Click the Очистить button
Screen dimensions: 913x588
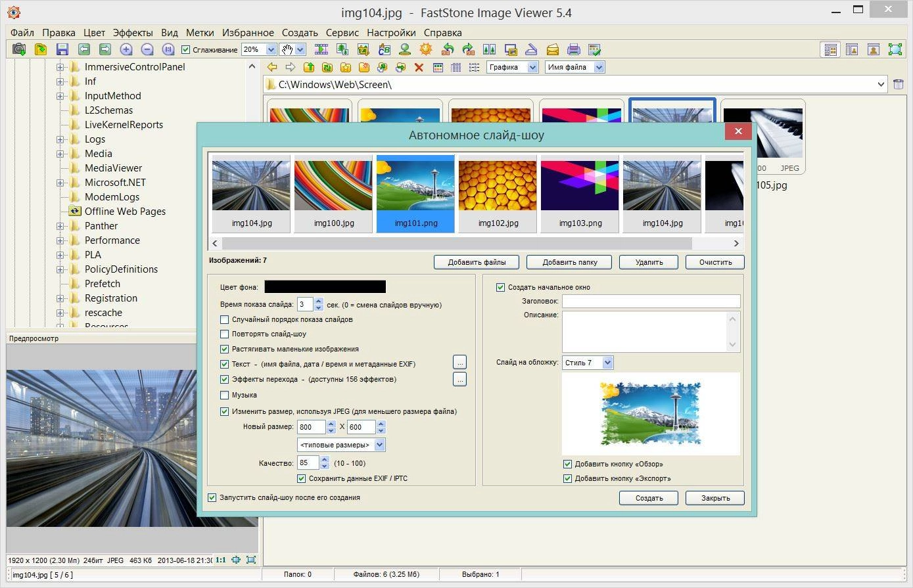[x=715, y=262]
